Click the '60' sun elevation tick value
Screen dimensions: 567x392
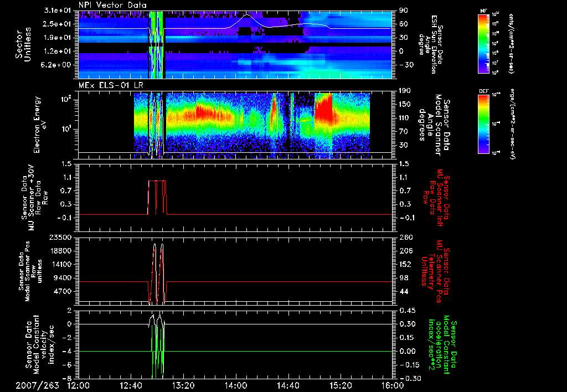click(404, 24)
